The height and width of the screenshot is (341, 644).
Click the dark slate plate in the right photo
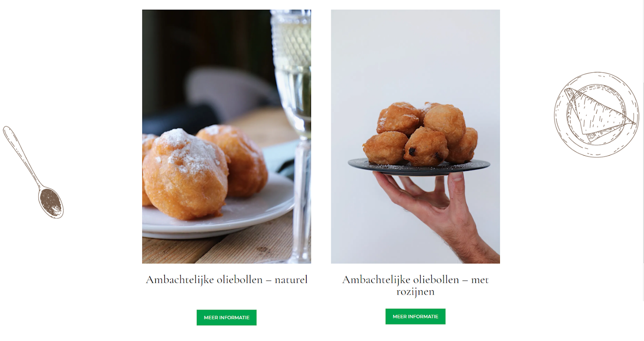(x=419, y=166)
